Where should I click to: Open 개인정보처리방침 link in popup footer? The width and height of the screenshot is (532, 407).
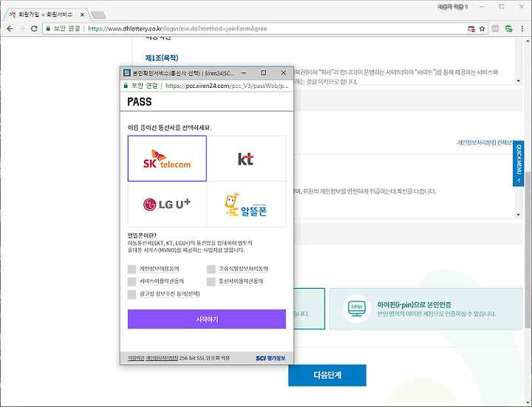click(x=162, y=358)
